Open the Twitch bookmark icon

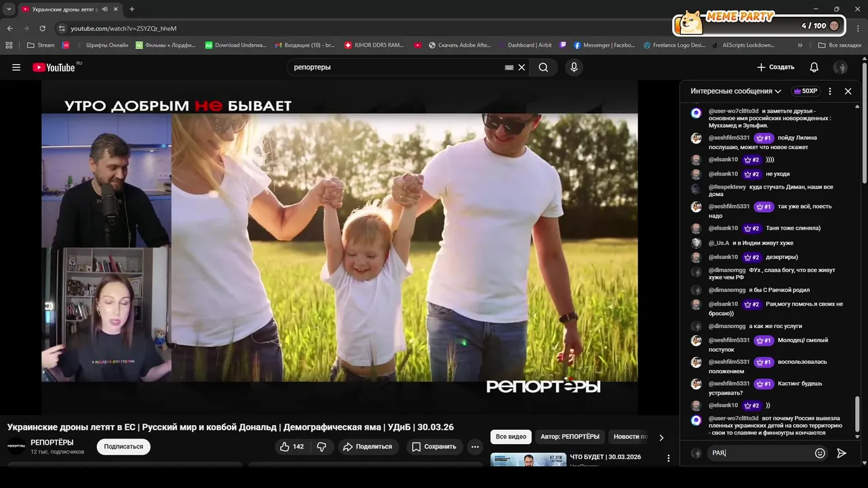tap(563, 45)
